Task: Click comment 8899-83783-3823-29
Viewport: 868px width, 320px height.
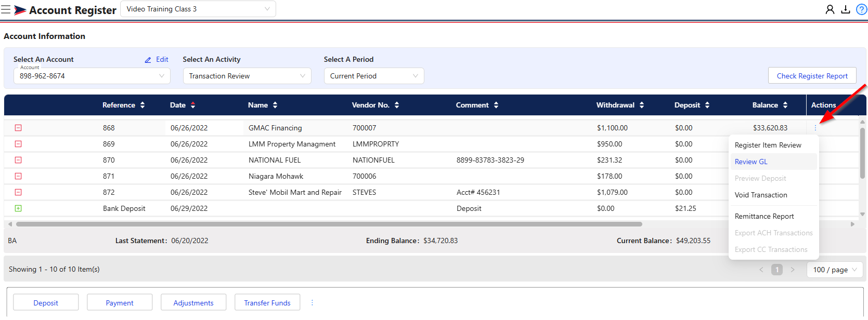Action: coord(490,160)
